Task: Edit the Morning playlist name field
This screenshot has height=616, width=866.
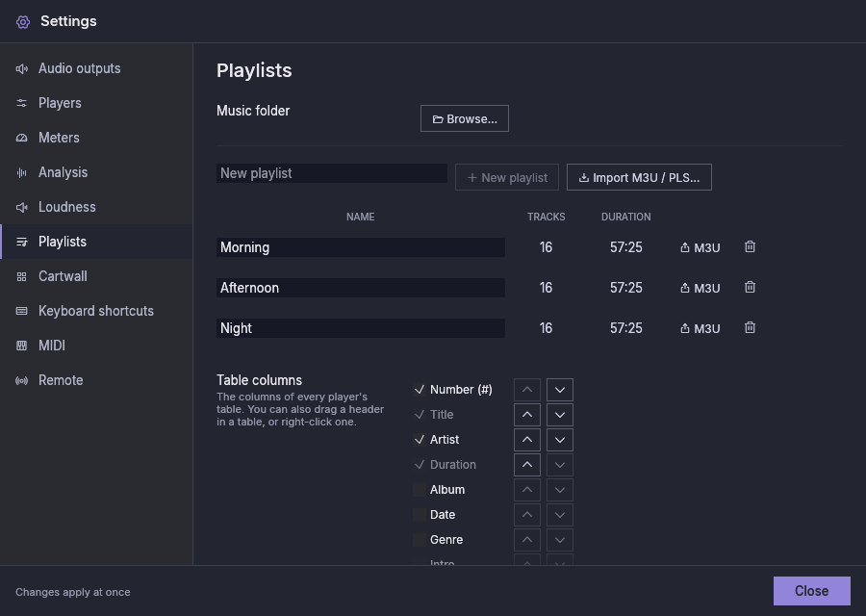Action: pos(361,247)
